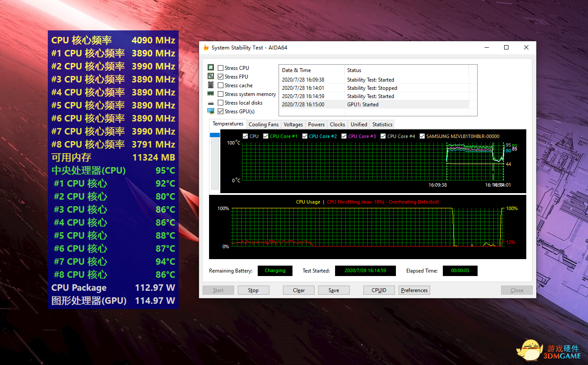Click the RAM module icon beside Stress system memory
Screen dimensions: 588x365
tap(211, 94)
